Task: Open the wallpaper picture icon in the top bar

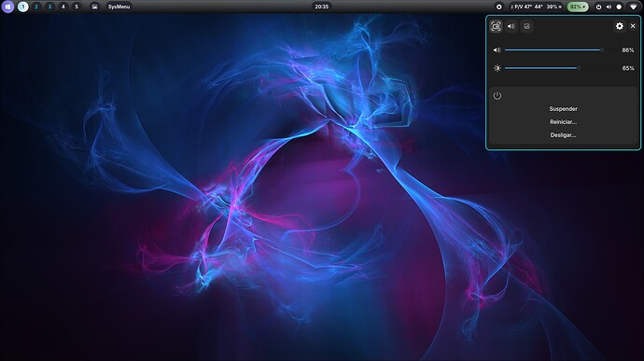Action: pos(94,7)
